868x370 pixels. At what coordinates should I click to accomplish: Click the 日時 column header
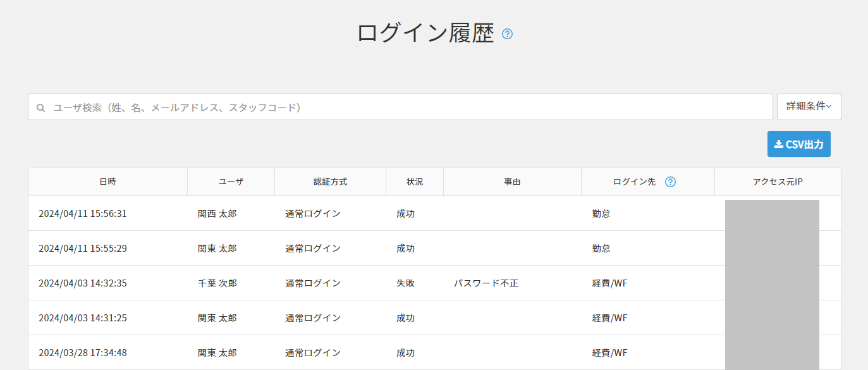coord(107,182)
